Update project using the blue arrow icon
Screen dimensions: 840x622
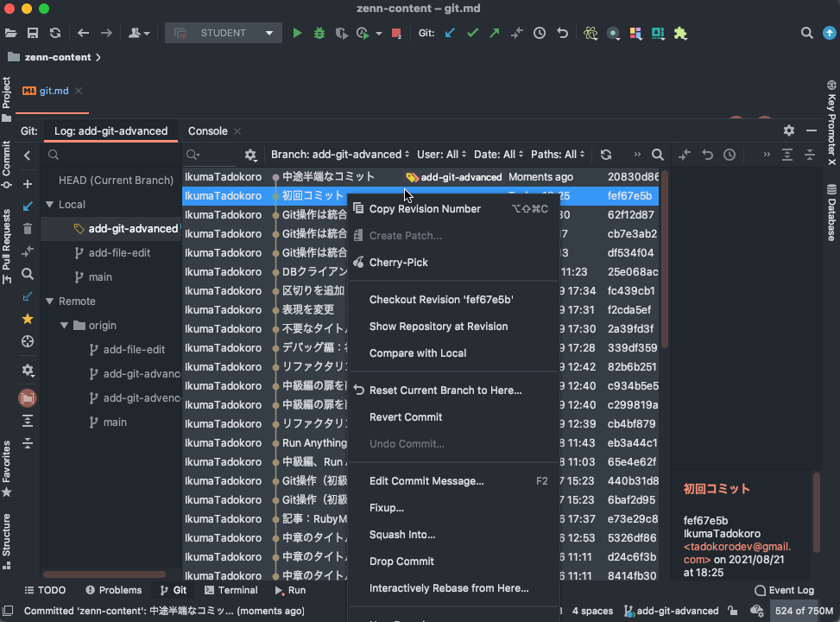pyautogui.click(x=450, y=32)
